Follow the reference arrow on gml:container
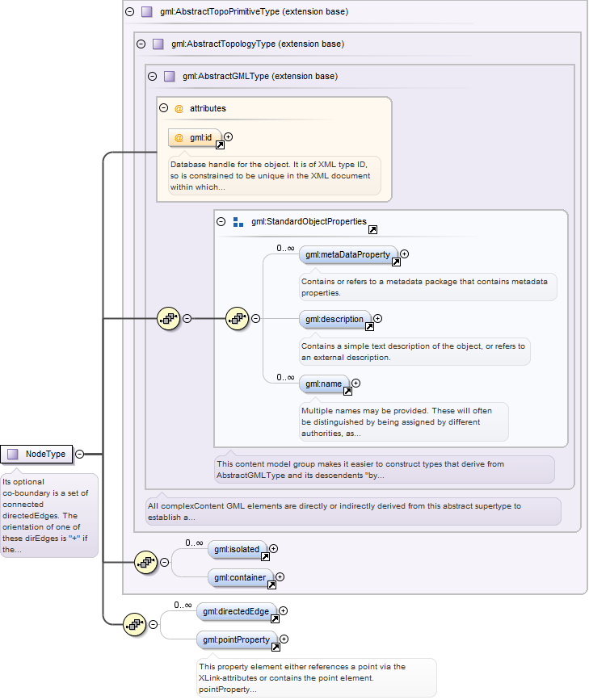The image size is (589, 700). [x=271, y=585]
